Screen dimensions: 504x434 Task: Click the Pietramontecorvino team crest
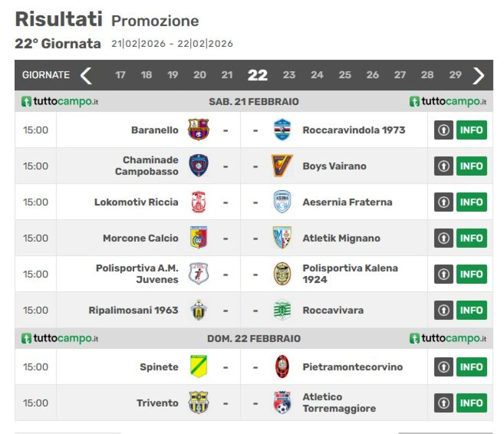coord(282,367)
